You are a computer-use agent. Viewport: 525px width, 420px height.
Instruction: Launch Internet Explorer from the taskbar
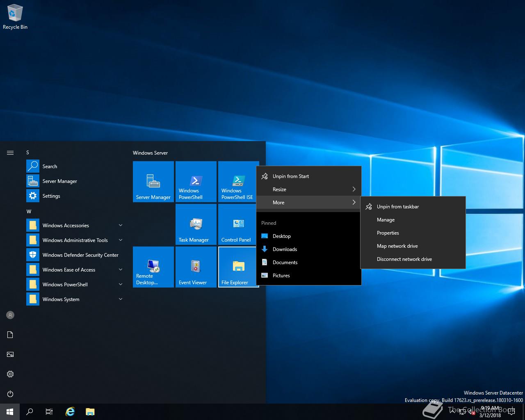[x=70, y=412]
